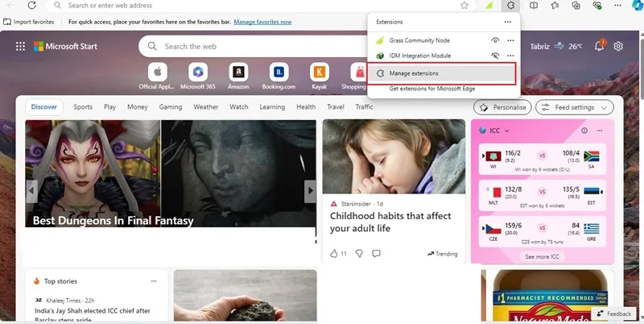
Task: Select IDM Integration Module extension
Action: point(419,56)
